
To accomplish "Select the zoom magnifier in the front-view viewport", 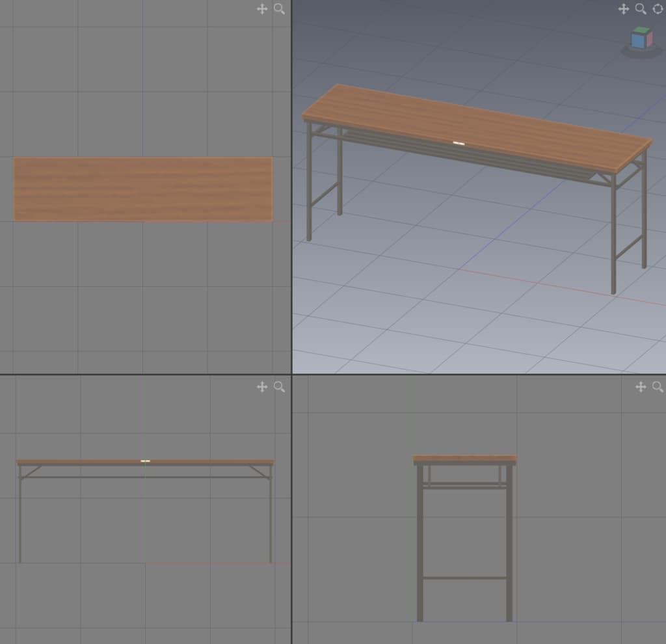I will pyautogui.click(x=279, y=387).
